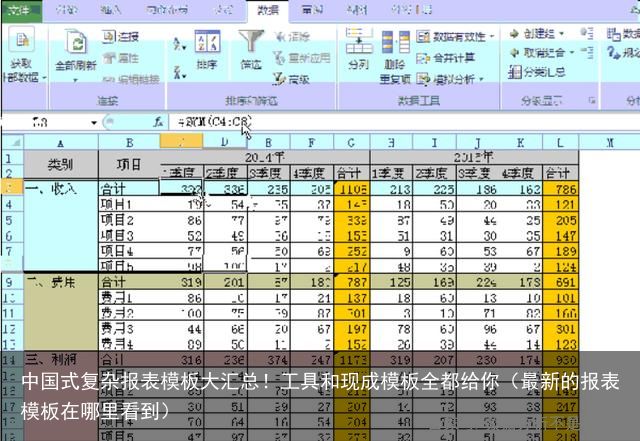Select the 数据 ribbon tab
This screenshot has width=640, height=441.
click(x=268, y=10)
